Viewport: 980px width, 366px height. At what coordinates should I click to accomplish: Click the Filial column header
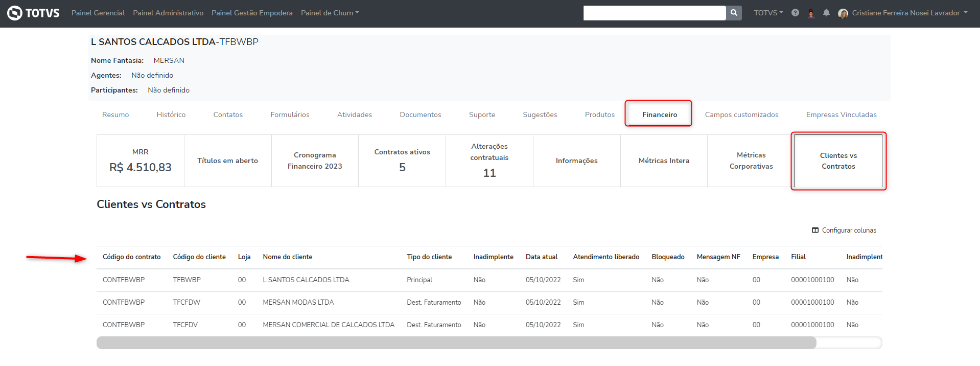(x=798, y=257)
